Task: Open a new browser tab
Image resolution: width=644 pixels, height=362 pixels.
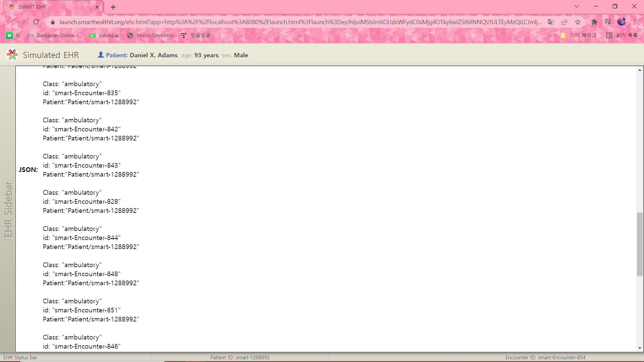Action: click(x=113, y=7)
